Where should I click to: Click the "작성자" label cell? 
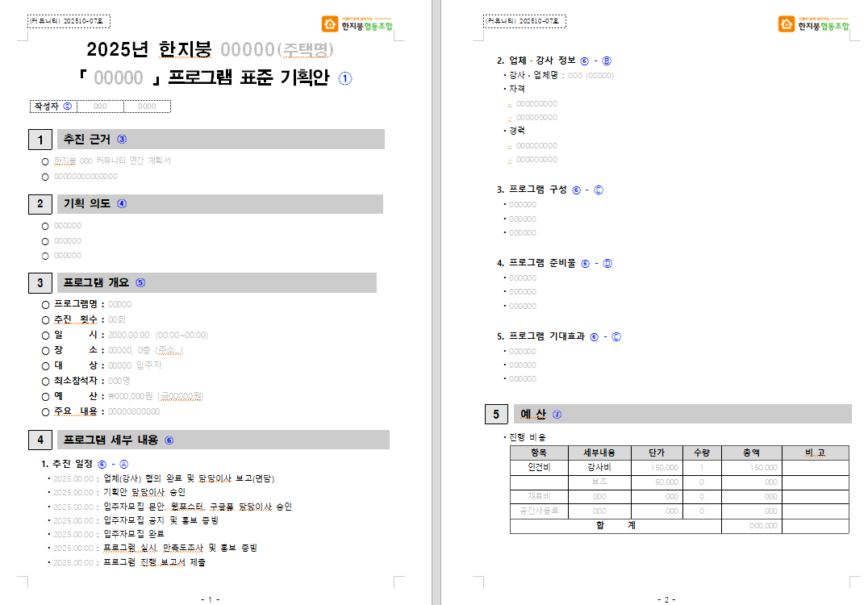coord(53,106)
